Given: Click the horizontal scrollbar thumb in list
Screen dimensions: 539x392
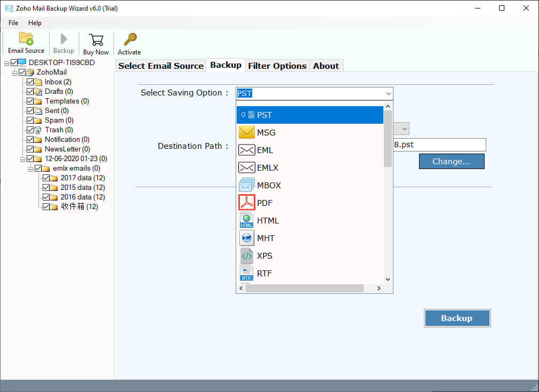Looking at the screenshot, I should 304,288.
